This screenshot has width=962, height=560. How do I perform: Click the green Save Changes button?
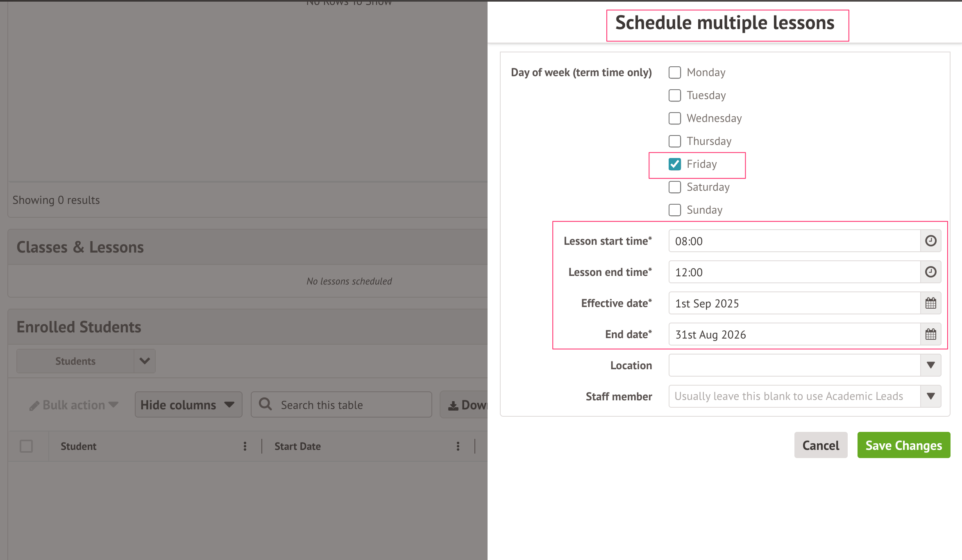pos(903,445)
